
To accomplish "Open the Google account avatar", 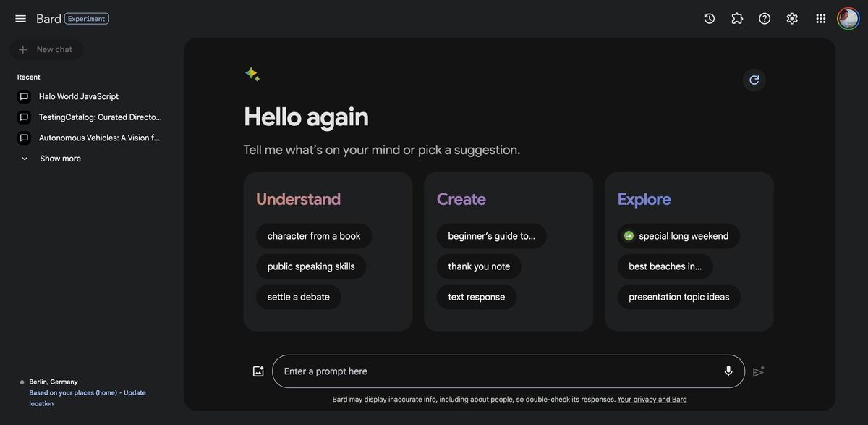I will pos(848,19).
